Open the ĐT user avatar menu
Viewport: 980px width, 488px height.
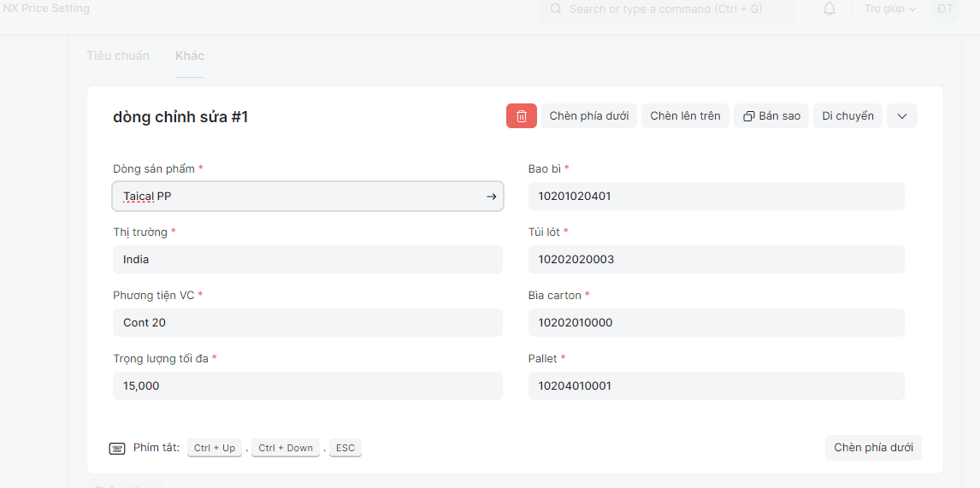945,9
